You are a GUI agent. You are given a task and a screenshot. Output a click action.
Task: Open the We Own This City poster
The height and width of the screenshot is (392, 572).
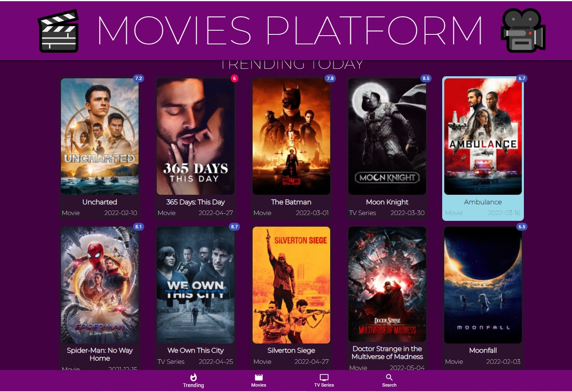tap(195, 285)
